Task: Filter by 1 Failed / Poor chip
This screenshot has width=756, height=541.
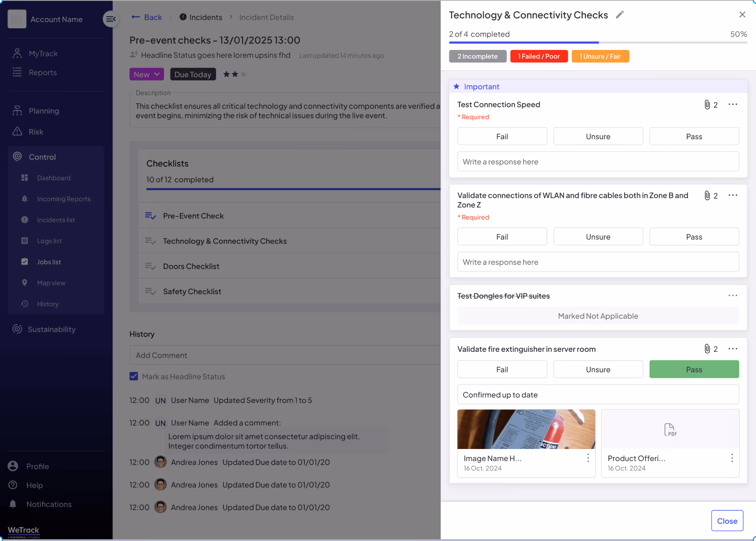Action: click(539, 56)
